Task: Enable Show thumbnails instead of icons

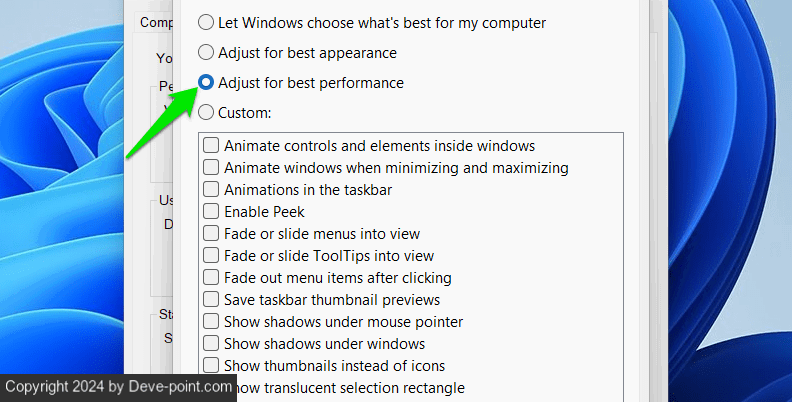Action: pyautogui.click(x=212, y=366)
